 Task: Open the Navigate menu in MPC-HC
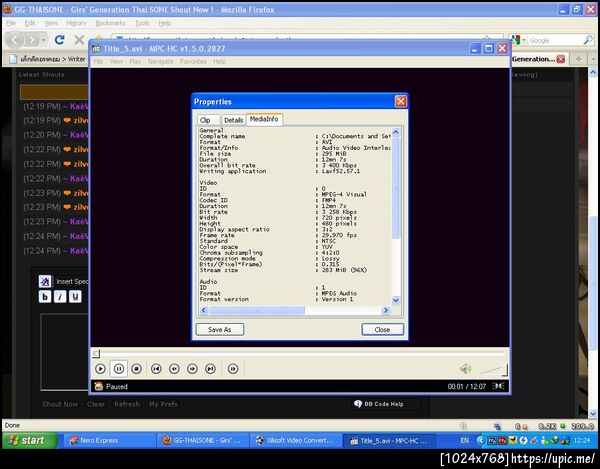161,61
